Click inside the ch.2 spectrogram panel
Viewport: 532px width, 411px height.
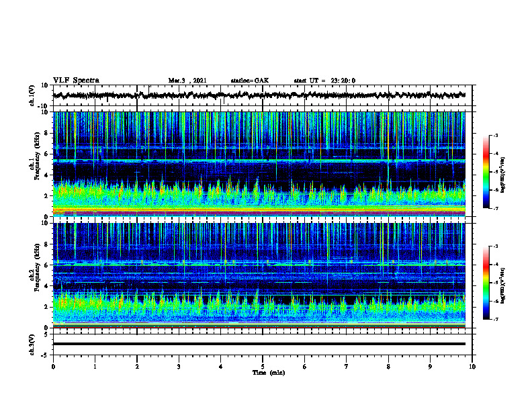pyautogui.click(x=259, y=275)
